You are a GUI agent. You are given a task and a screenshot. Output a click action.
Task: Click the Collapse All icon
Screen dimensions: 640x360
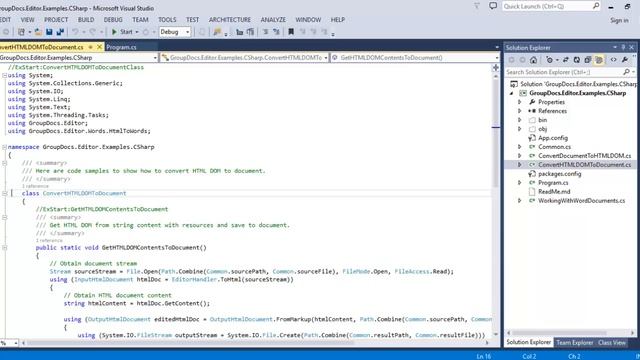[588, 60]
